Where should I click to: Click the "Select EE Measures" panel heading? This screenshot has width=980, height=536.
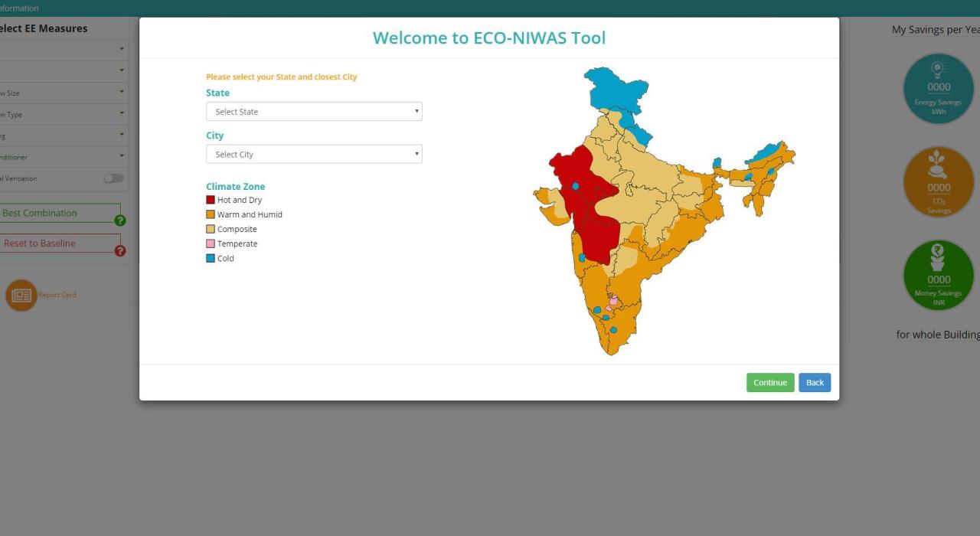click(44, 28)
